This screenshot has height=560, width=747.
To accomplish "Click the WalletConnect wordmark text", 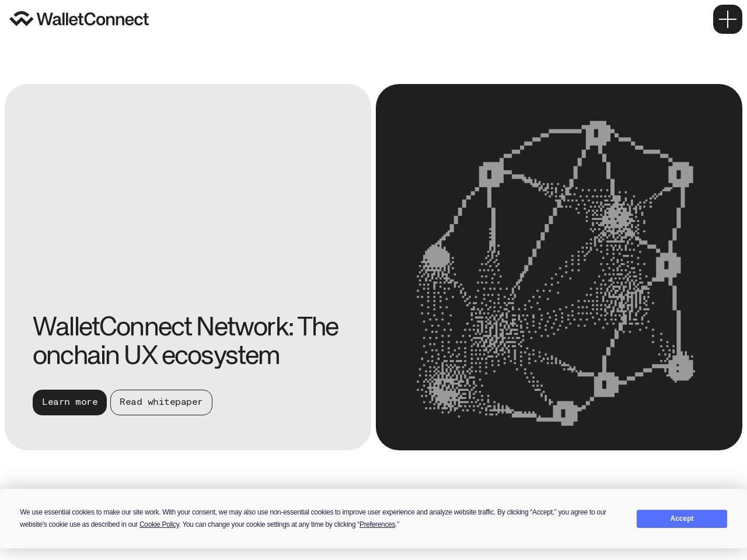I will (x=93, y=19).
